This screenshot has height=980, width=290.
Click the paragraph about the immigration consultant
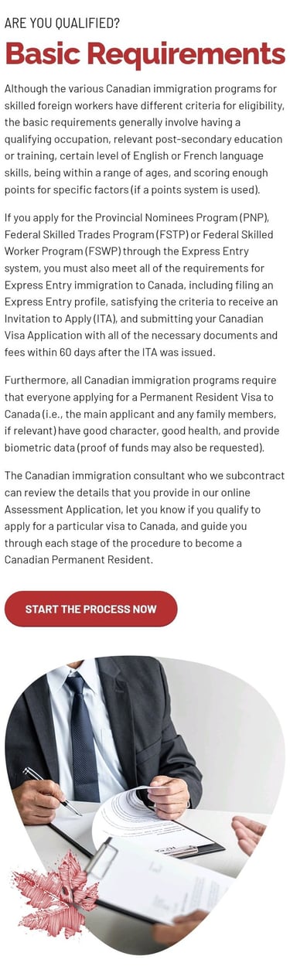(x=145, y=517)
